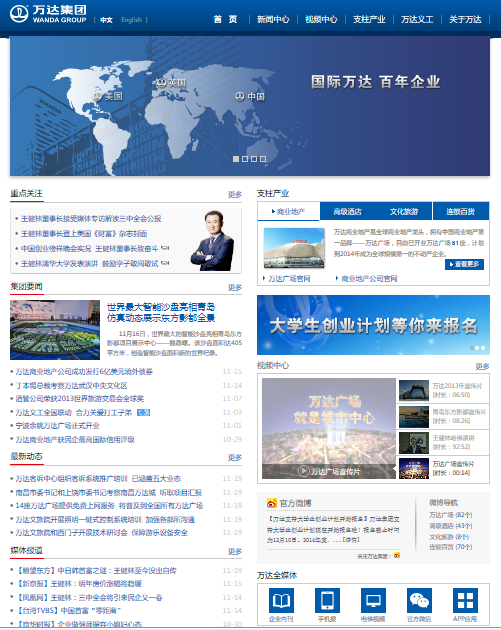Open 14座万达广场提供免费上网服务 news
This screenshot has width=501, height=630.
pyautogui.click(x=109, y=505)
